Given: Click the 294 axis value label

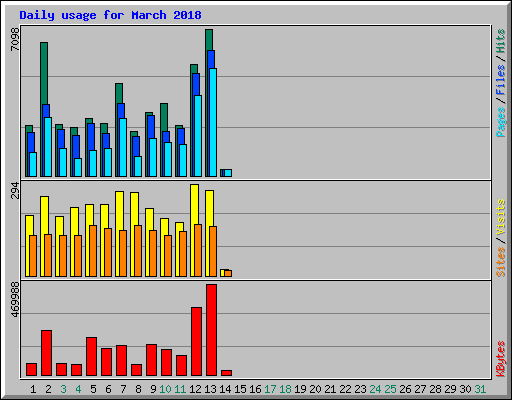Looking at the screenshot, I should 15,190.
